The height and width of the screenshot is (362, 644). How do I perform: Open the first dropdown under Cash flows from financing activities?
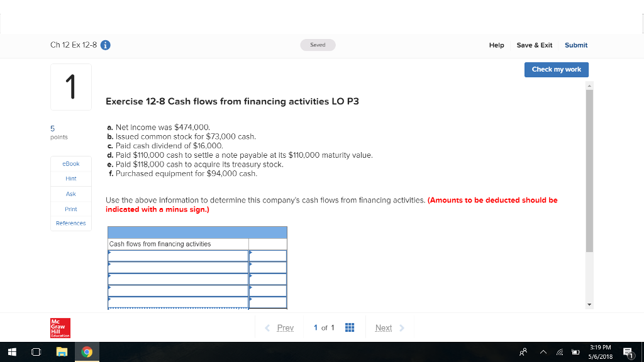click(178, 255)
